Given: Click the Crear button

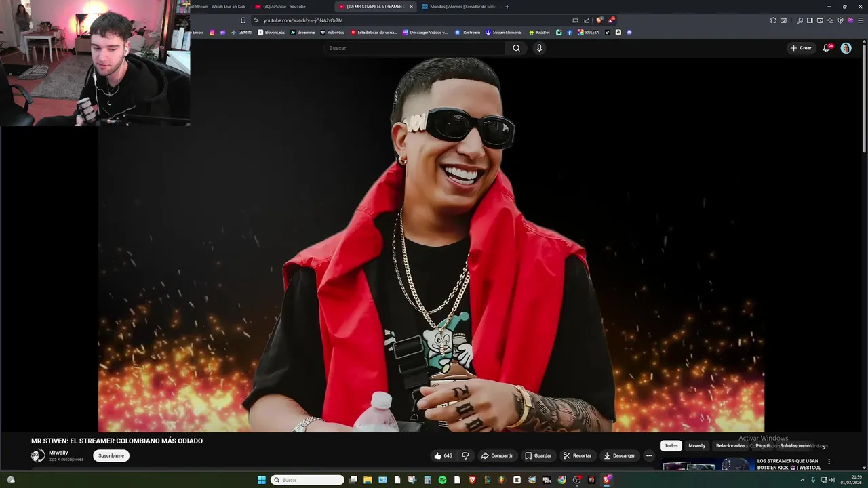Looking at the screenshot, I should (x=801, y=48).
